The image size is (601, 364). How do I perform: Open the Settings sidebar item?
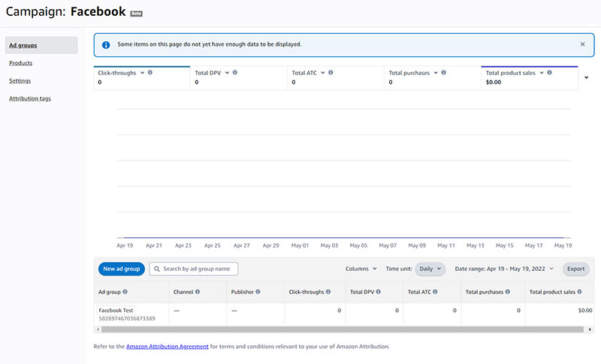[20, 80]
